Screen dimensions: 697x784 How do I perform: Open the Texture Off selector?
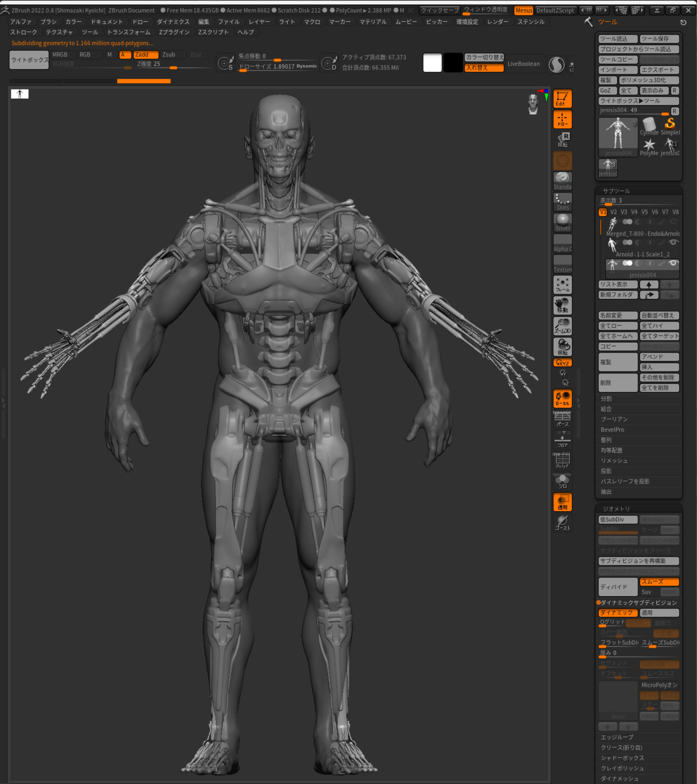click(x=562, y=264)
